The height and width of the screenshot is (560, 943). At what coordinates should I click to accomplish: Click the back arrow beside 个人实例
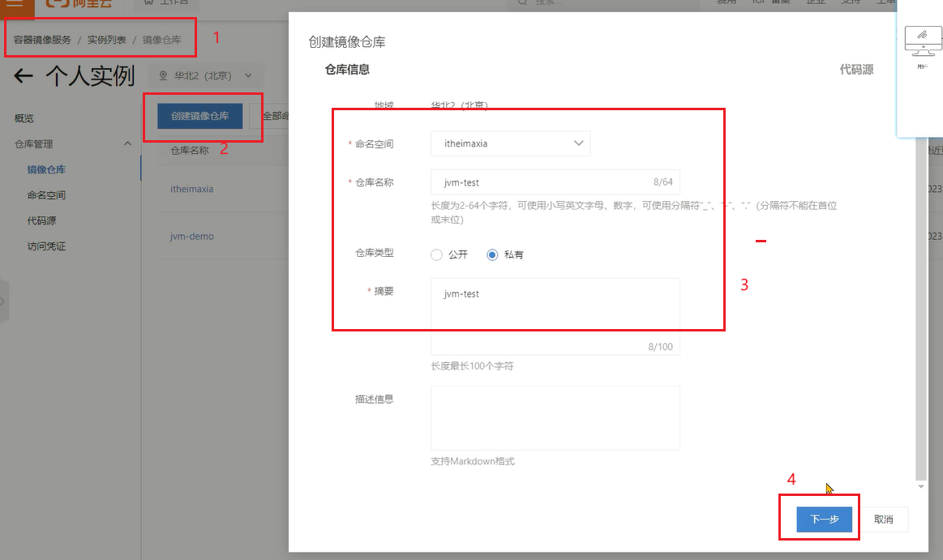24,77
